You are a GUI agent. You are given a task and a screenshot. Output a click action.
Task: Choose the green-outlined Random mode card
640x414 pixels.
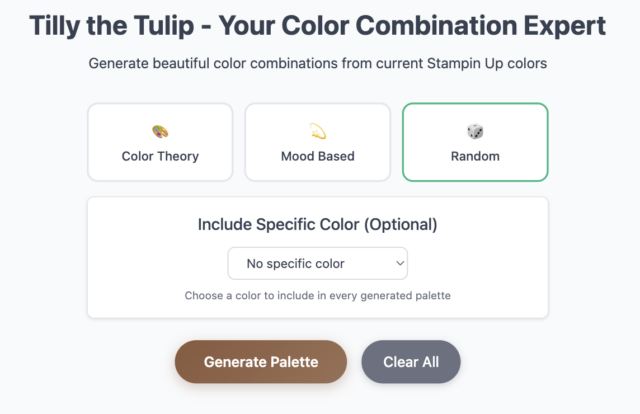[x=475, y=142]
